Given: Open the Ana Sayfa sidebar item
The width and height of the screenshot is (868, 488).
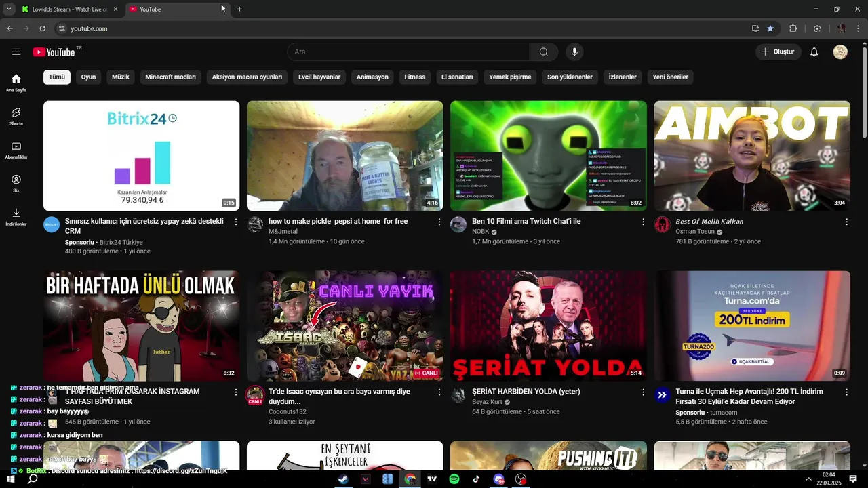Looking at the screenshot, I should pyautogui.click(x=16, y=83).
